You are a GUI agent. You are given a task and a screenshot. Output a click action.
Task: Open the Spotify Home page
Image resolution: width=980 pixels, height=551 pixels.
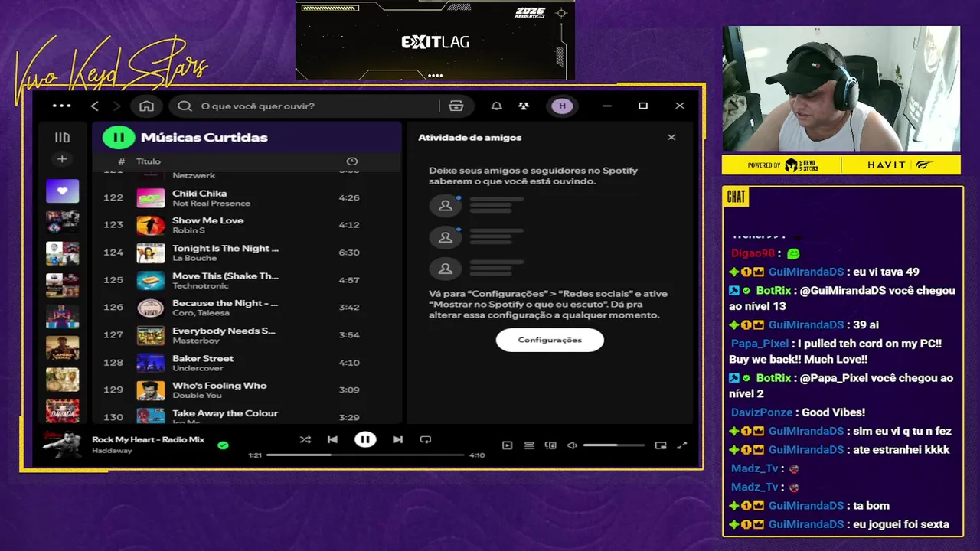146,106
